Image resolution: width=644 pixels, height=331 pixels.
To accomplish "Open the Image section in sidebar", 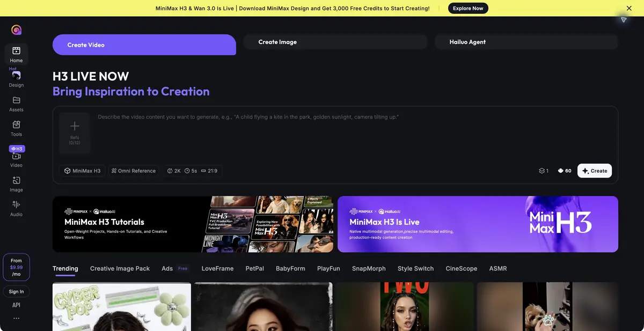I will click(x=16, y=184).
